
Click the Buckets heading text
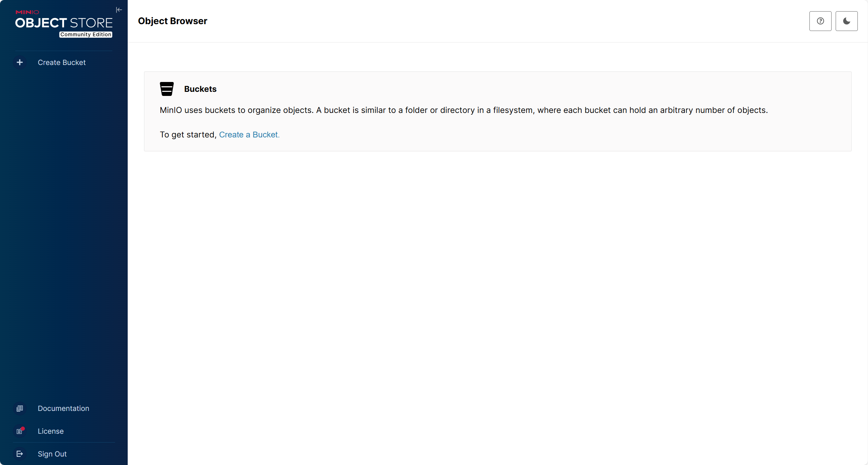200,89
